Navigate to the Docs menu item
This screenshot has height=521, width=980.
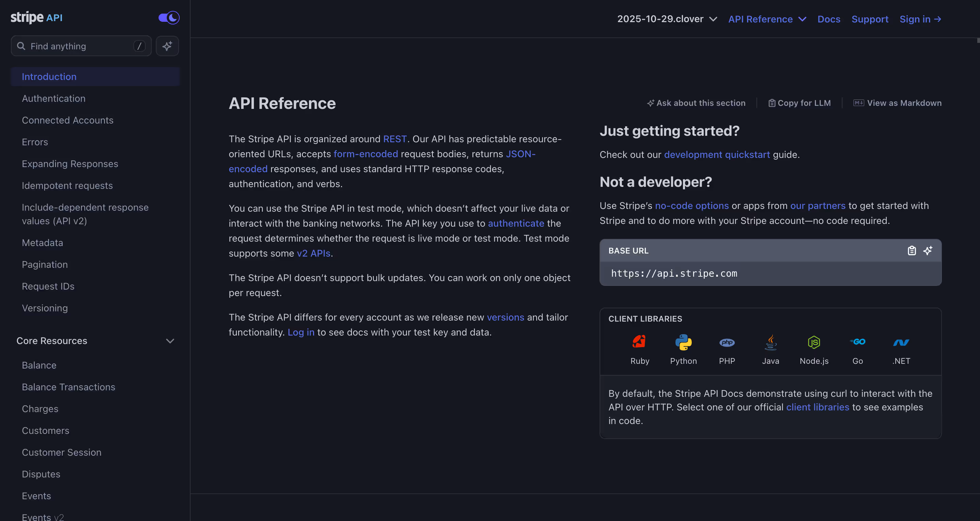click(x=829, y=19)
